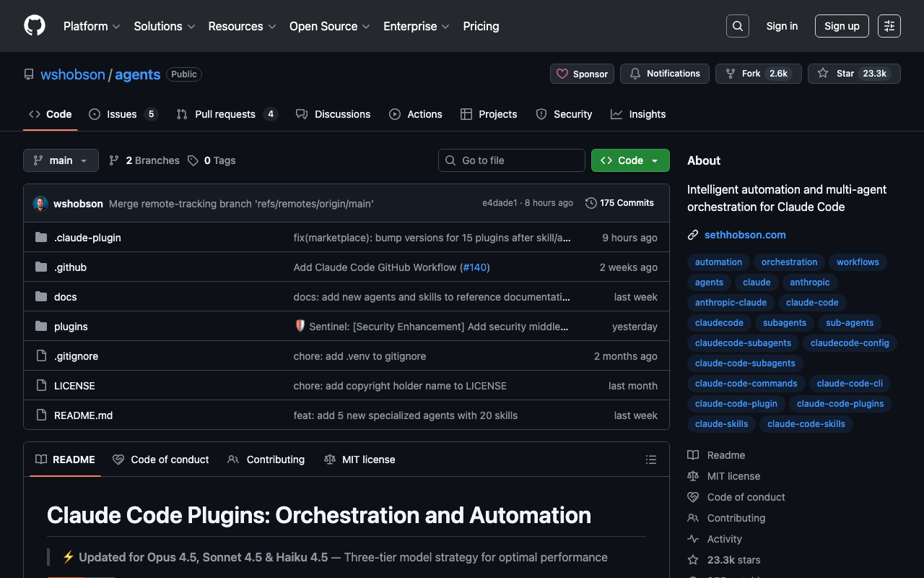Click the Sign up button
Image resolution: width=924 pixels, height=578 pixels.
tap(841, 26)
